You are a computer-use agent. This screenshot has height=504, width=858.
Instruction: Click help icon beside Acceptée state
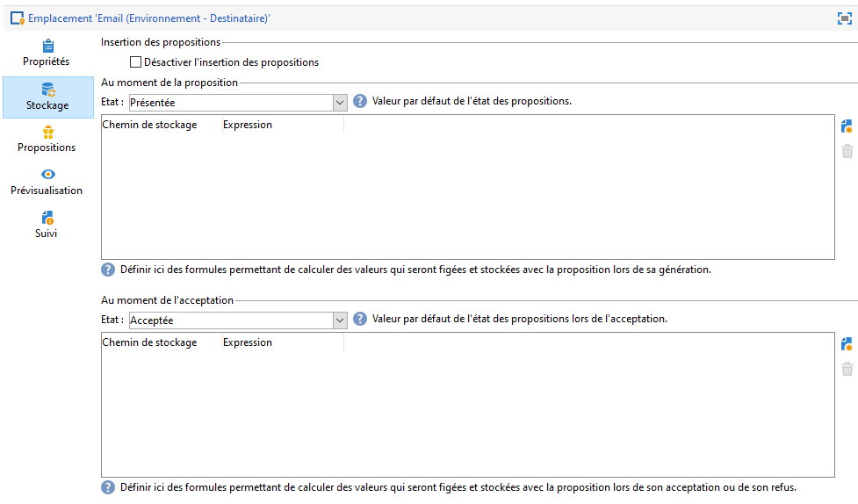pyautogui.click(x=359, y=319)
